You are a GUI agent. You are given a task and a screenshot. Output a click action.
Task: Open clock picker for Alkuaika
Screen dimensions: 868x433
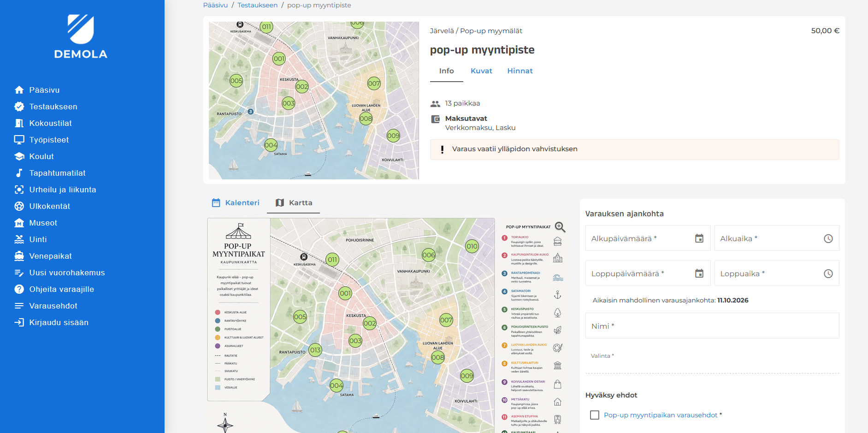828,238
